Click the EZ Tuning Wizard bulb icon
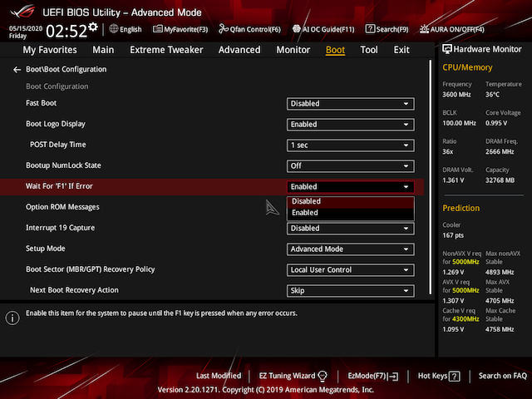532x399 pixels. (323, 376)
